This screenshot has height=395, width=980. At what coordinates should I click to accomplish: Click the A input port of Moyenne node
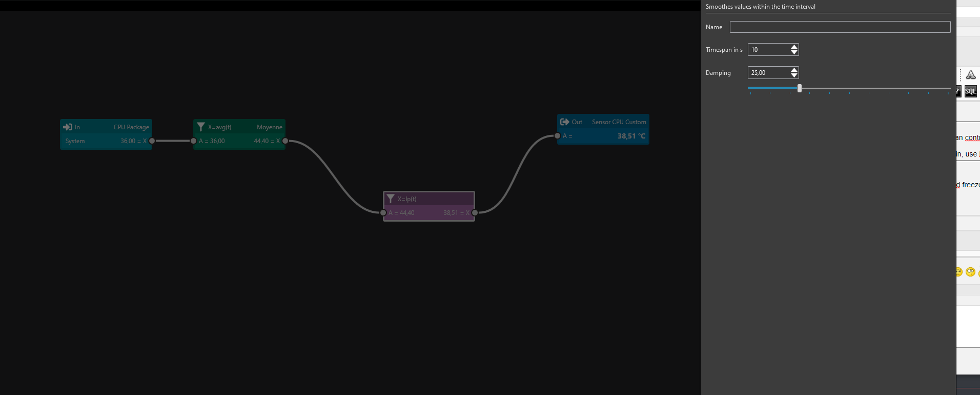pos(193,141)
